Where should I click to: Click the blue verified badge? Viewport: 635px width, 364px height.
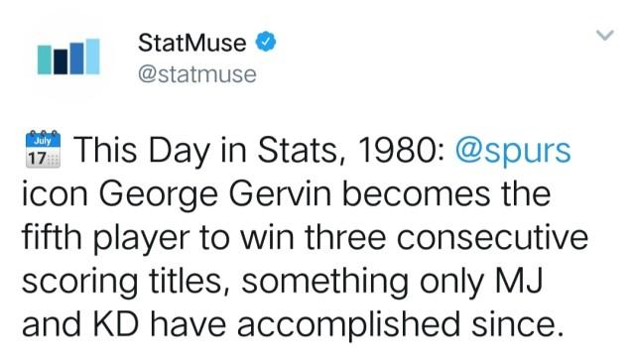[266, 42]
